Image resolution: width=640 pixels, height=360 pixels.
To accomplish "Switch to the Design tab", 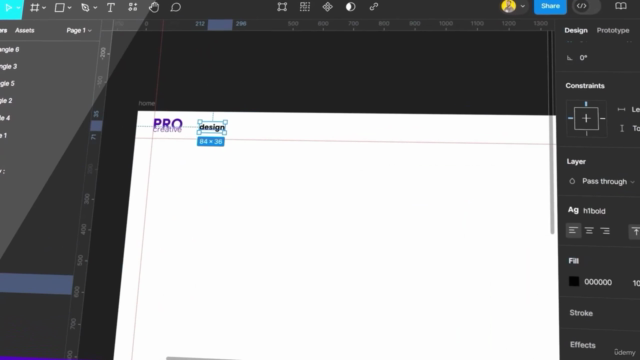I will tap(576, 30).
